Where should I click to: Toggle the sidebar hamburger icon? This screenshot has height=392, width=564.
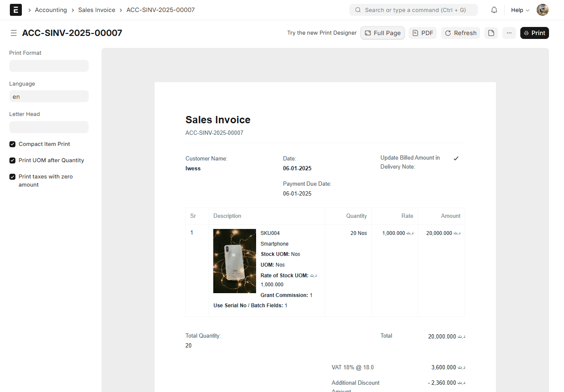(14, 33)
